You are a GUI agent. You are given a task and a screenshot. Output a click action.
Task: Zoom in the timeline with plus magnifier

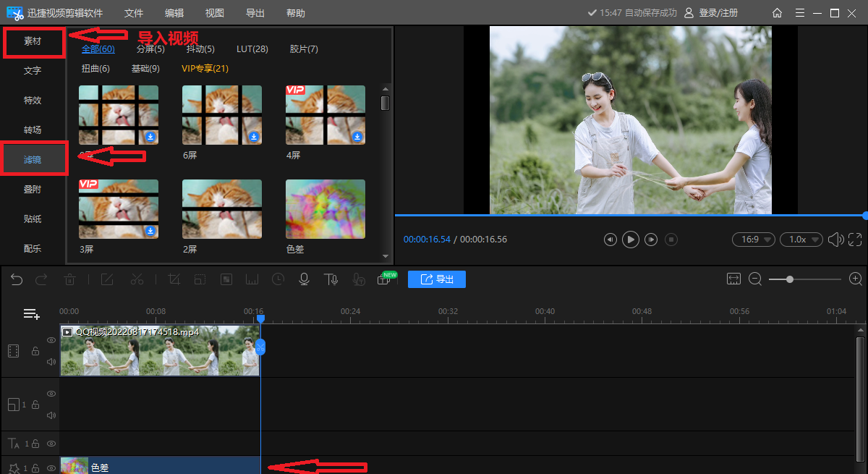coord(856,279)
